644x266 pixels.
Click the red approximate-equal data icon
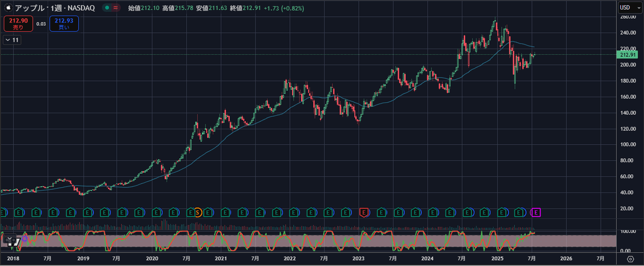(116, 8)
